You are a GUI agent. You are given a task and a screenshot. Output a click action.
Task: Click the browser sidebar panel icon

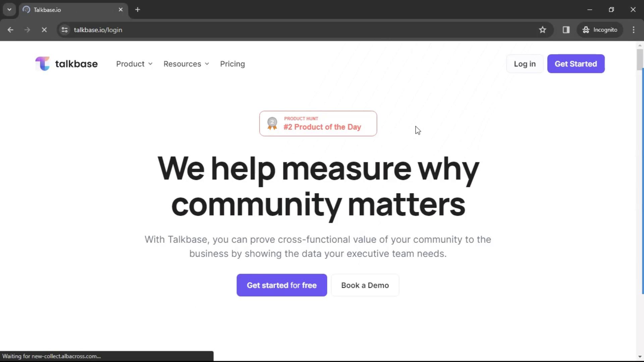[567, 29]
